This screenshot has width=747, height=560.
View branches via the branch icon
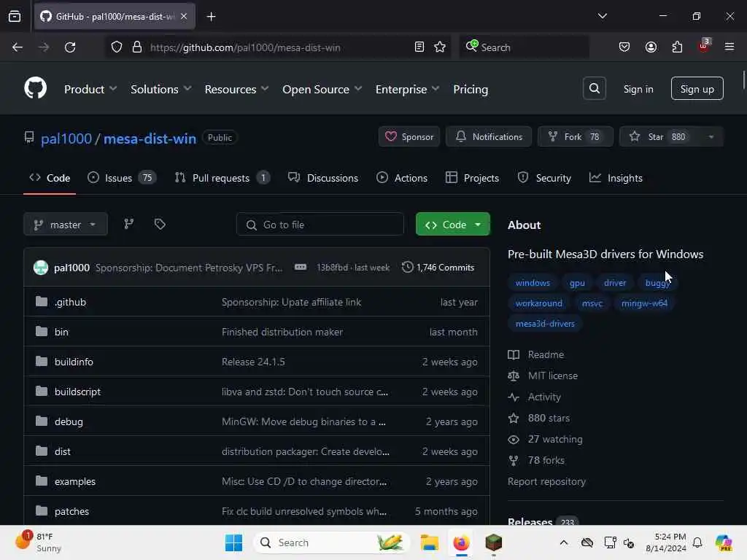point(128,224)
